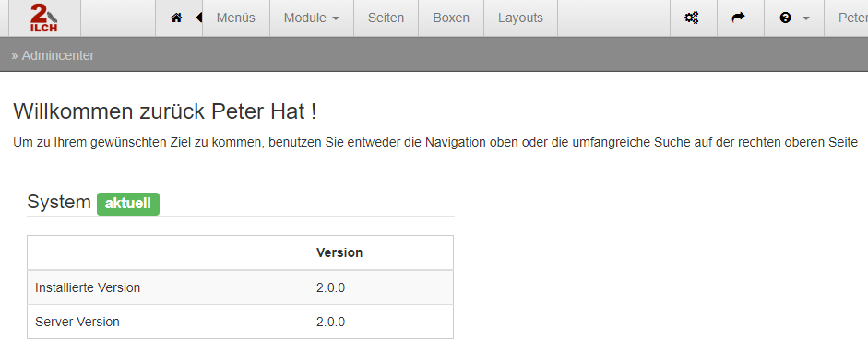Click the Willkommen zurück Peter Hat heading
The image size is (868, 352).
coord(165,112)
